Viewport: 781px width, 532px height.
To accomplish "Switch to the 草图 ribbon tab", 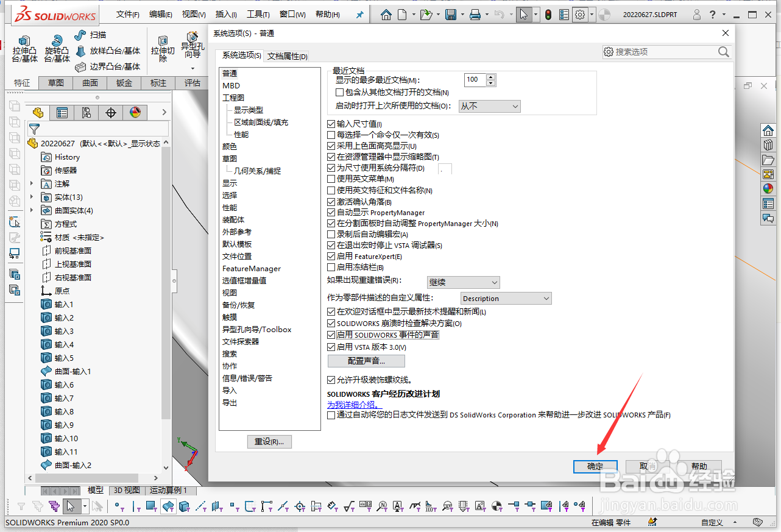I will 56,83.
